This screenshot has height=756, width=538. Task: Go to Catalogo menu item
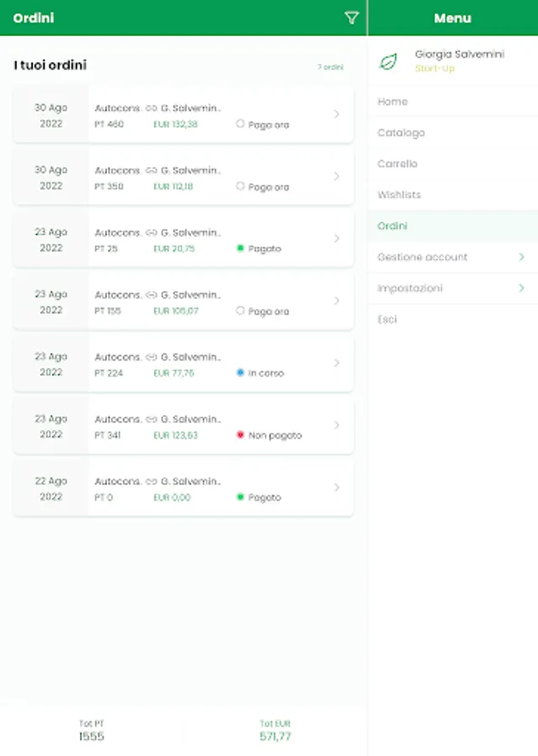pos(401,133)
